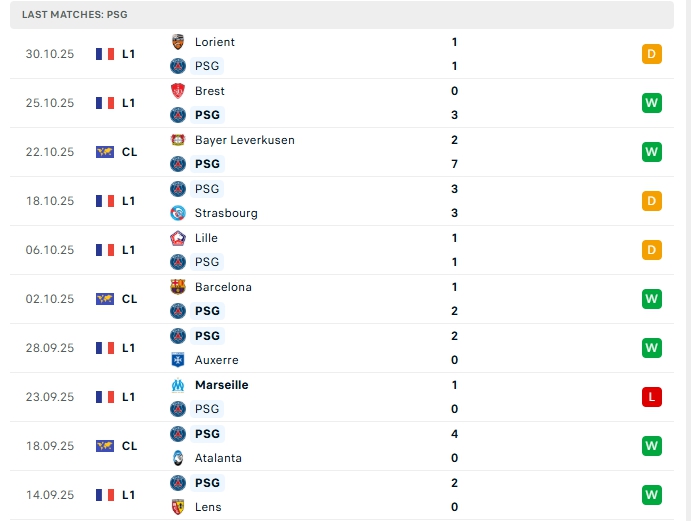Click the Barcelona crest icon

178,287
